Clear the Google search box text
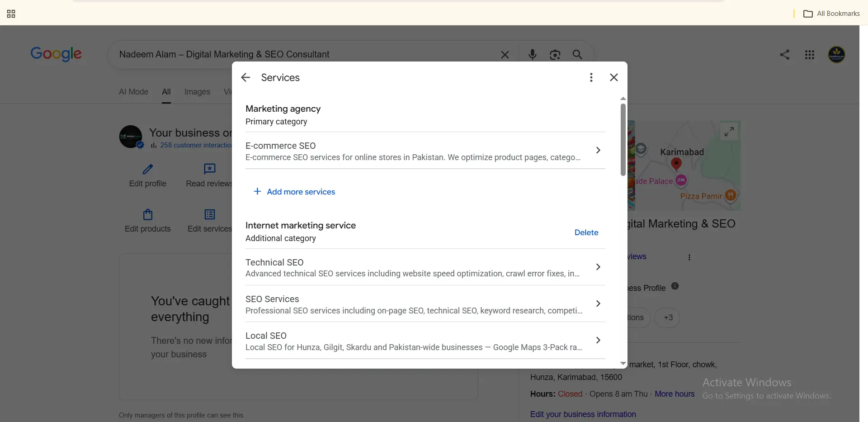 pyautogui.click(x=505, y=55)
